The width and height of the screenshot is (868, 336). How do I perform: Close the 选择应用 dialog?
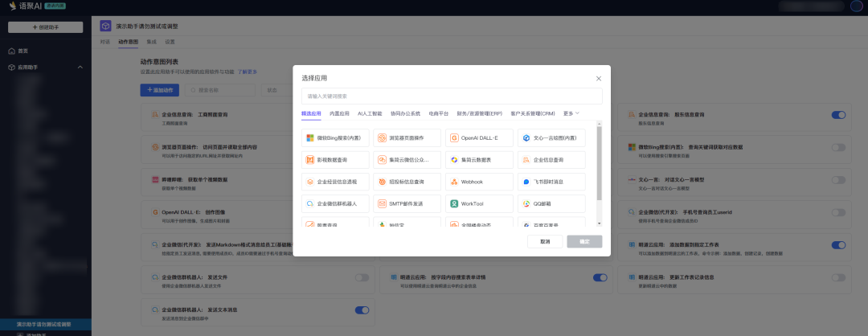click(x=599, y=79)
